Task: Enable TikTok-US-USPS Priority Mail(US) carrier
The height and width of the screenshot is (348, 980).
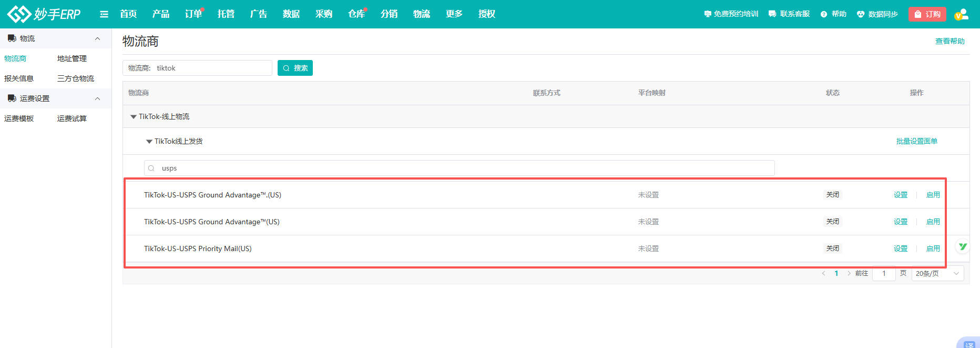Action: pyautogui.click(x=933, y=248)
